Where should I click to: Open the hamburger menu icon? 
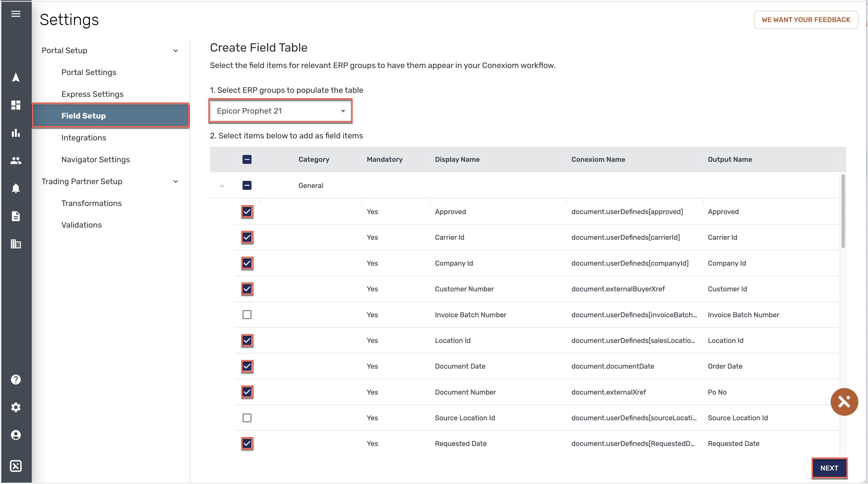16,14
